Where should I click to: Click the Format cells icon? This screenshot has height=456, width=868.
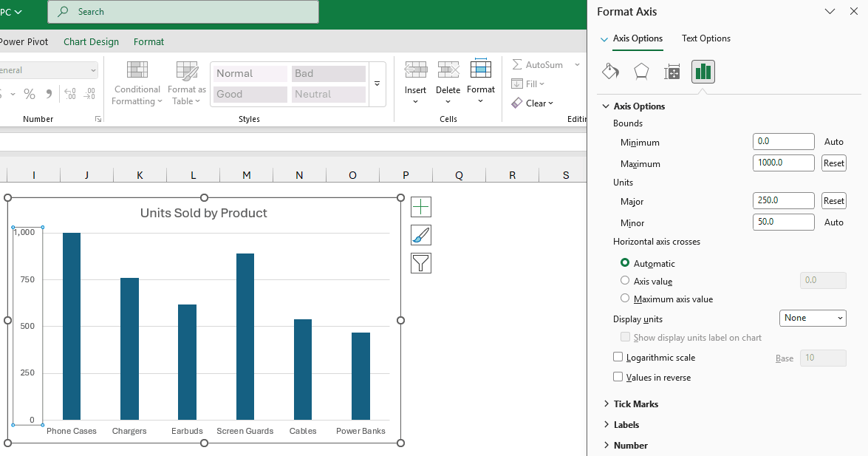(480, 69)
